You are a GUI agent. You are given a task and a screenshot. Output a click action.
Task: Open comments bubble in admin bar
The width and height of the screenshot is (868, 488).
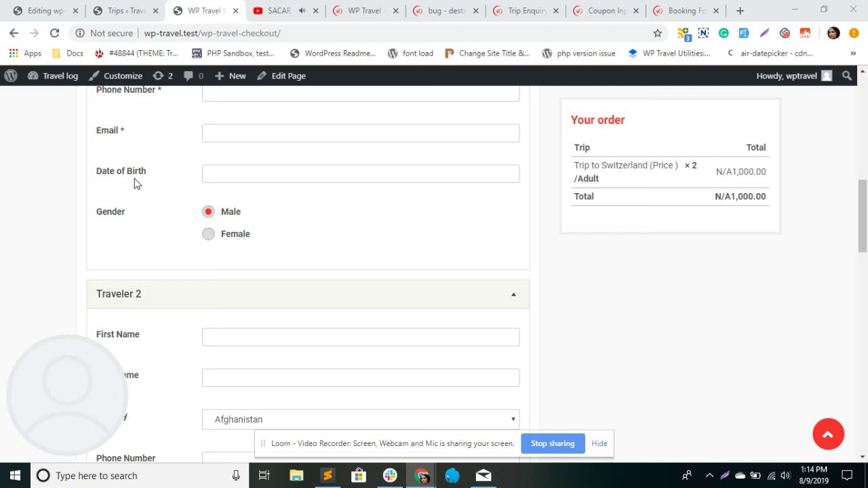click(193, 76)
